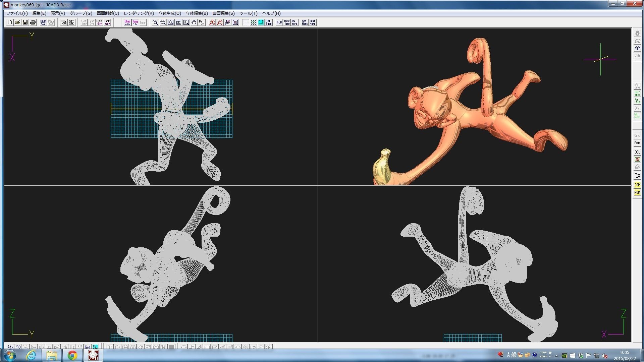Click the tree hierarchy icon in right sidebar
644x362 pixels.
637,176
